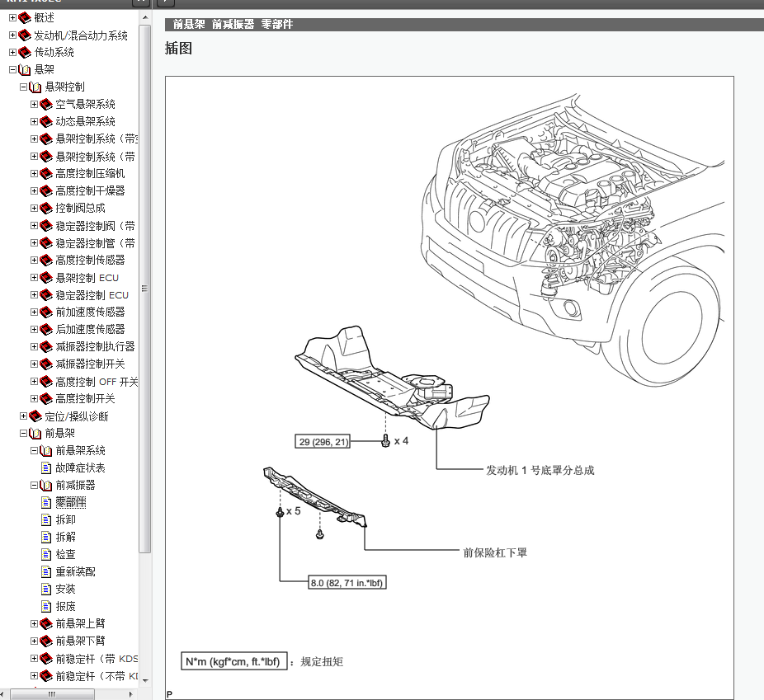
Task: Open the 重新装配 page
Action: 76,572
